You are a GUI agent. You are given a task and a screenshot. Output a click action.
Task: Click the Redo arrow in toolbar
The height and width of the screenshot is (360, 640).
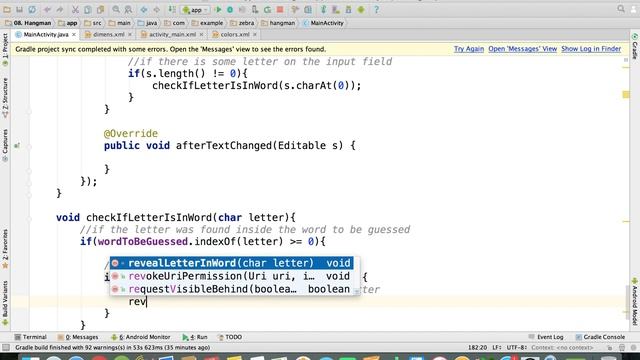(60, 9)
